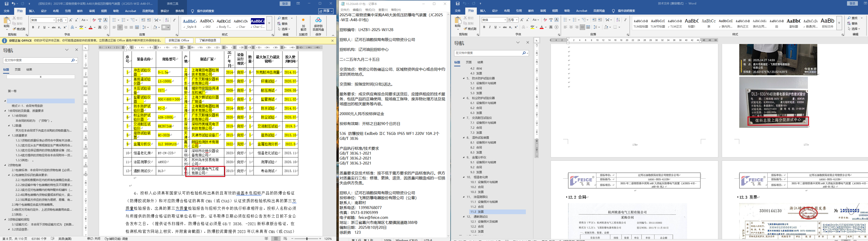The image size is (868, 241).
Task: Toggle character shading in 招标文件 window
Action: (100, 28)
